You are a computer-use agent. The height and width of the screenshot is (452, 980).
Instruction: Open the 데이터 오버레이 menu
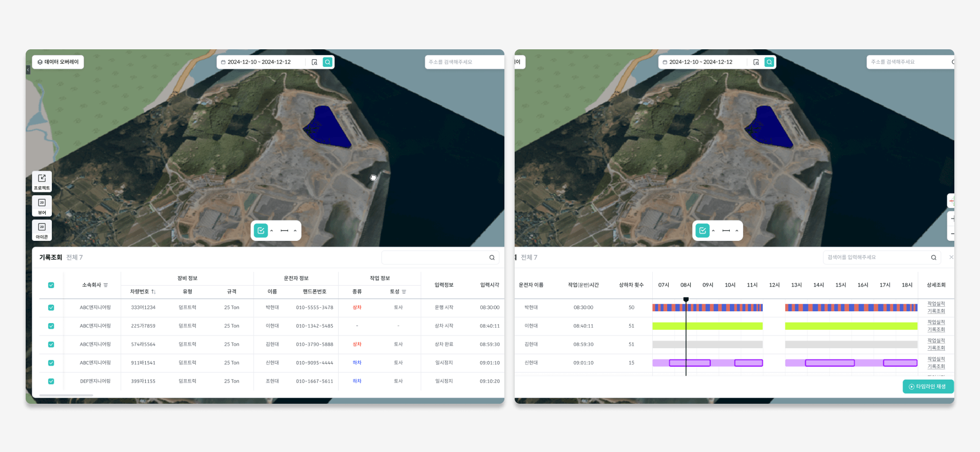click(58, 62)
